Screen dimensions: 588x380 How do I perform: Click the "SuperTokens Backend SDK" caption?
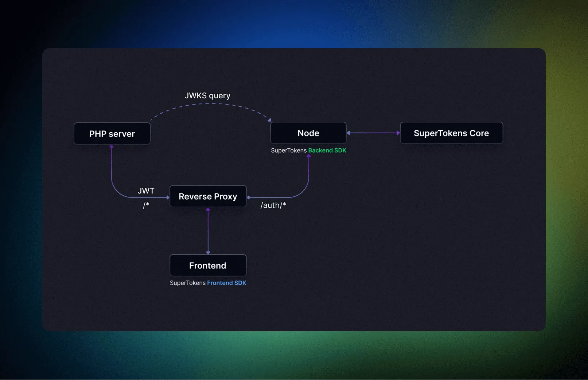(308, 150)
